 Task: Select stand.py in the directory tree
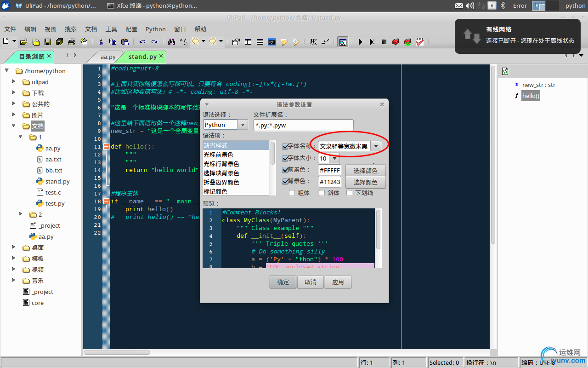(x=57, y=181)
